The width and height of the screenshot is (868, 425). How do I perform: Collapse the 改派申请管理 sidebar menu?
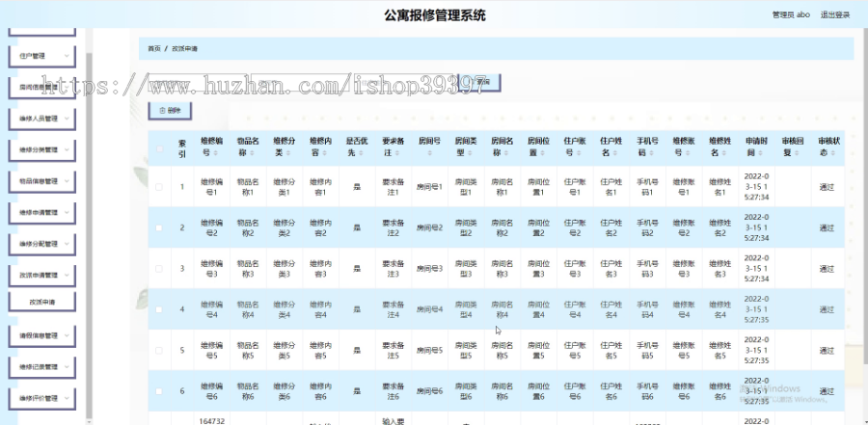tap(42, 275)
